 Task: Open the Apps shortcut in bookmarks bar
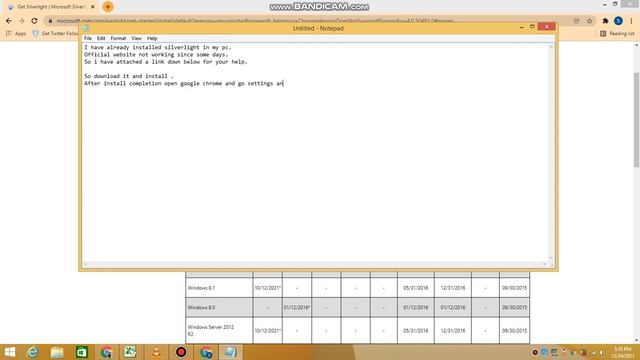pos(16,33)
